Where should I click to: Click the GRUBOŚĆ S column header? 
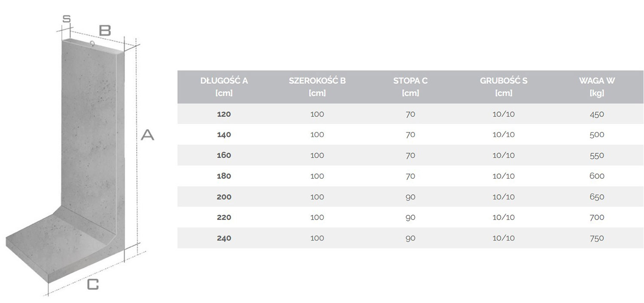pyautogui.click(x=503, y=86)
